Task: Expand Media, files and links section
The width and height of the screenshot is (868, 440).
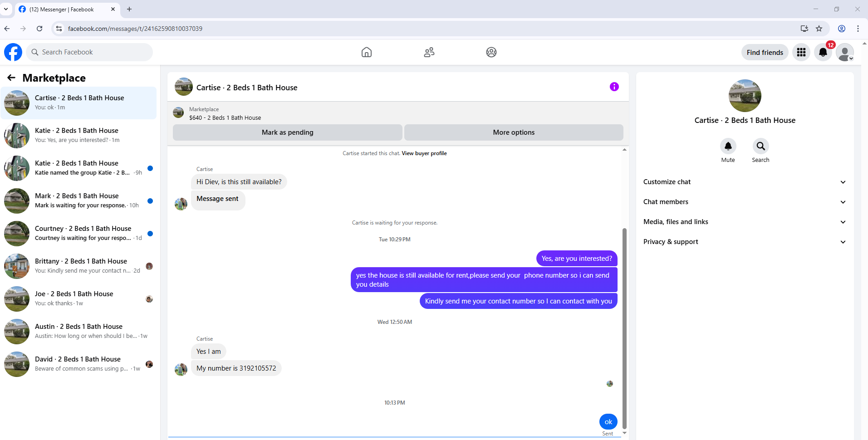Action: (x=745, y=222)
